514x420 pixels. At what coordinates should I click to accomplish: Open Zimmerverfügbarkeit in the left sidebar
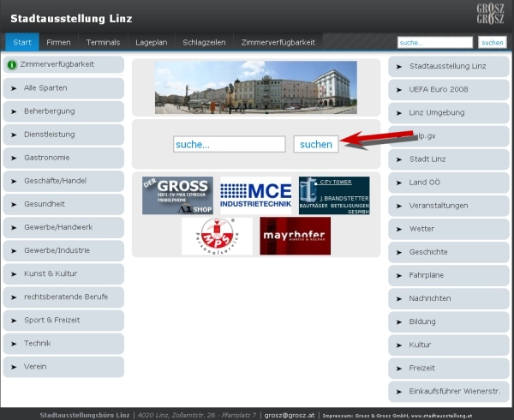tap(63, 64)
